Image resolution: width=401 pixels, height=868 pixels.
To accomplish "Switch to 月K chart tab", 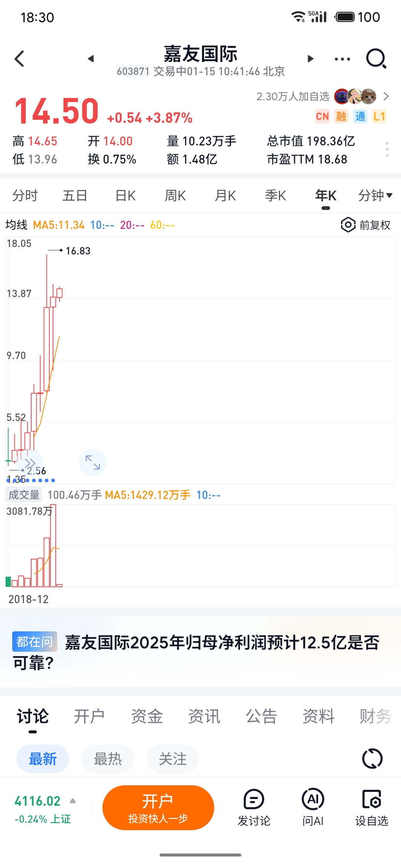I will [x=225, y=195].
